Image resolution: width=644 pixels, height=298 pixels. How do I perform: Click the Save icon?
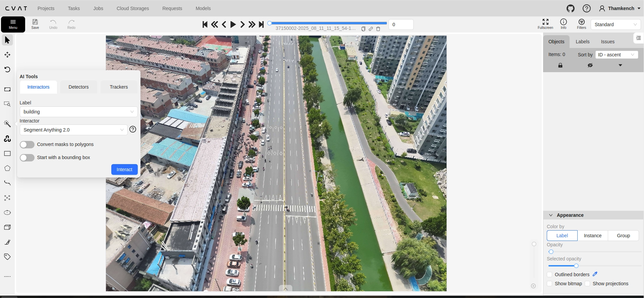coord(35,24)
